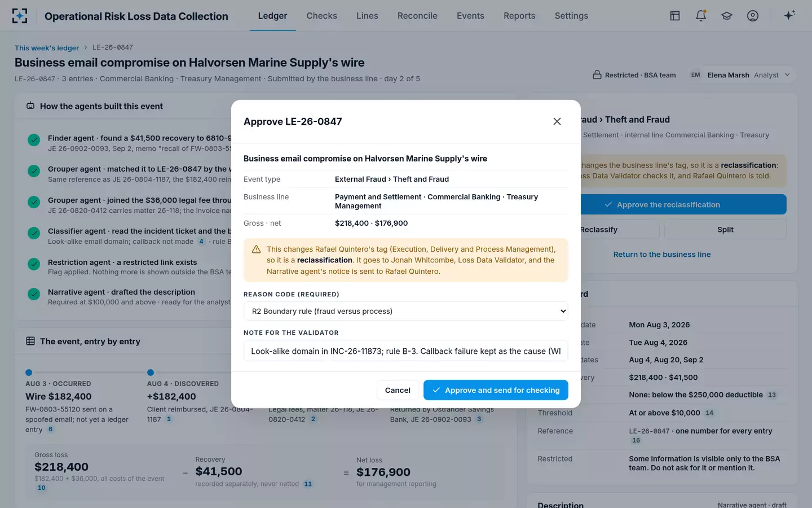The image size is (812, 508).
Task: Close the Approve LE-26-0847 dialog
Action: click(557, 121)
